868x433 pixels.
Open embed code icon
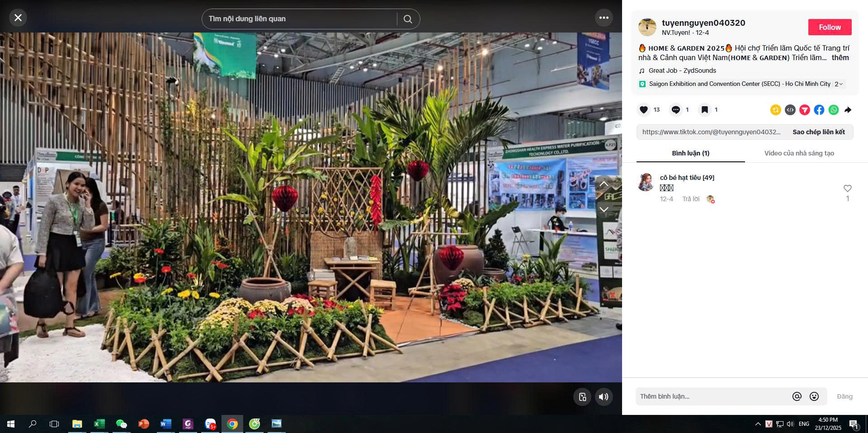tap(790, 110)
